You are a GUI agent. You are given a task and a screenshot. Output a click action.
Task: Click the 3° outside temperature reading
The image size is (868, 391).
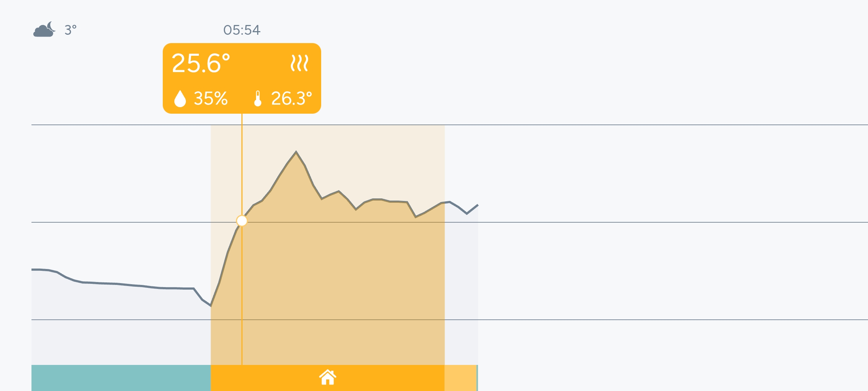(70, 30)
